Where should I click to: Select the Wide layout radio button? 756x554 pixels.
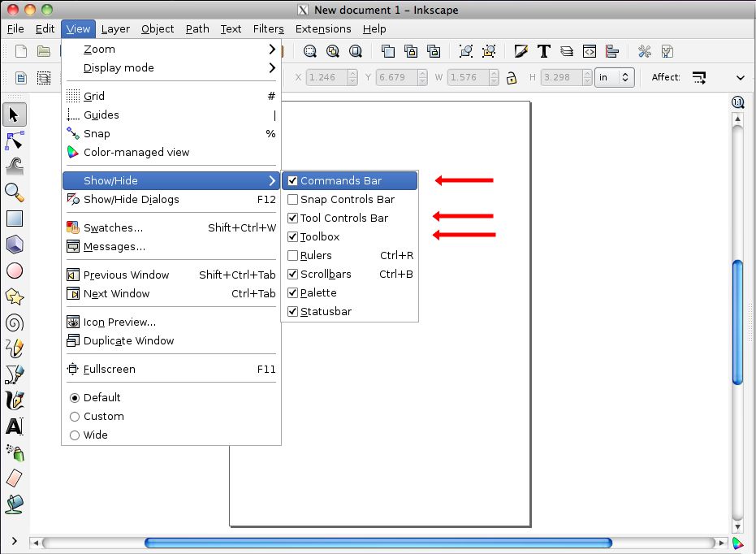pyautogui.click(x=75, y=435)
